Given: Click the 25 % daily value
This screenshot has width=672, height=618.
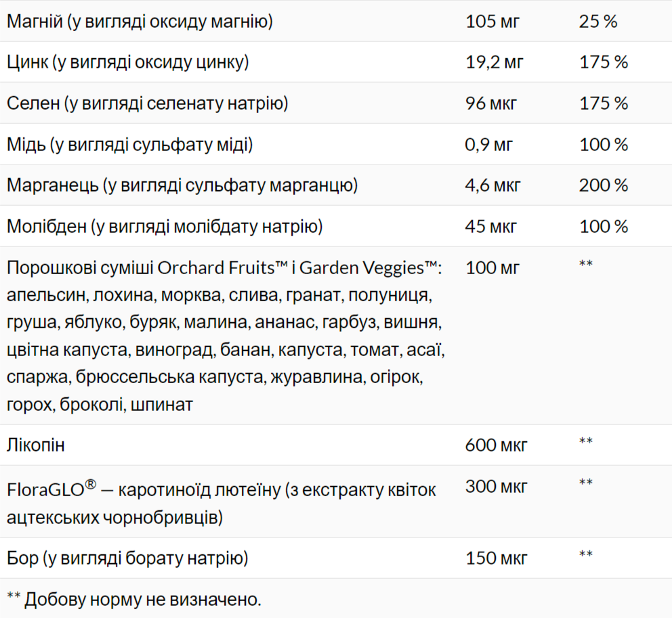Looking at the screenshot, I should tap(598, 22).
